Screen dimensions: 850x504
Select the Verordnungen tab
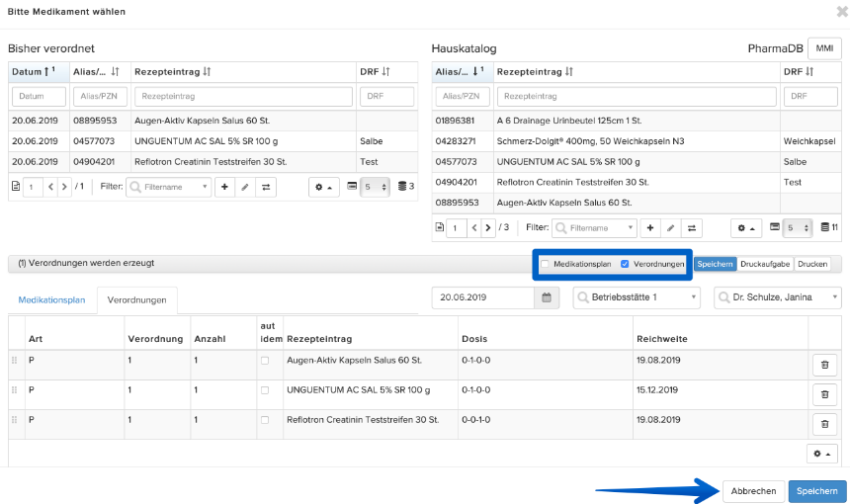point(136,300)
